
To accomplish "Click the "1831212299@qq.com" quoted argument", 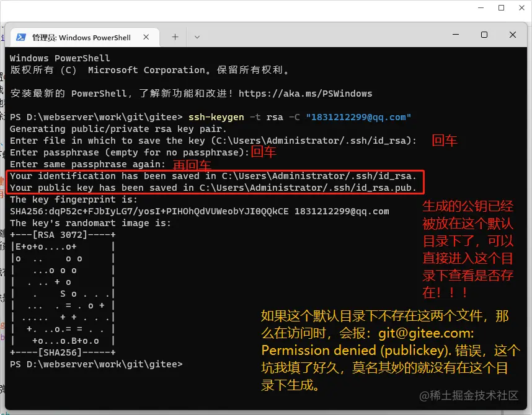I will click(x=358, y=117).
